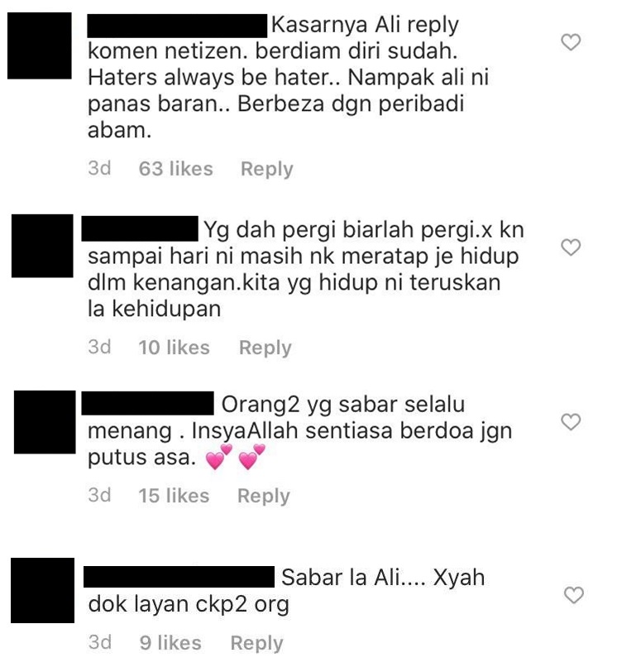Open first commenter's profile picture
Screen dimensions: 617x672
pos(40,46)
